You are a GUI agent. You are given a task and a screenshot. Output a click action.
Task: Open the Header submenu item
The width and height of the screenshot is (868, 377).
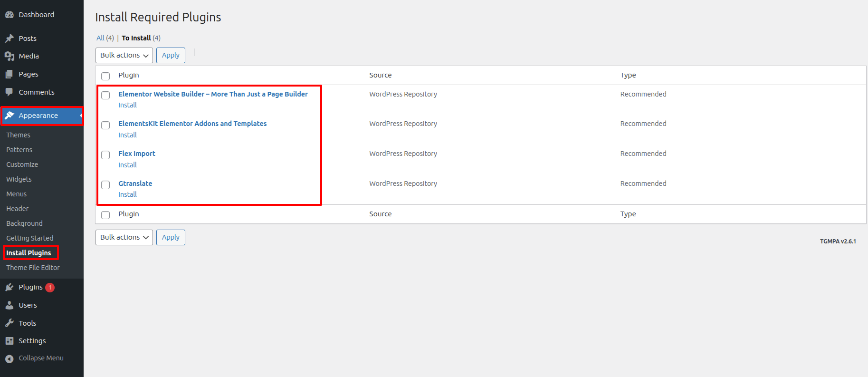pos(18,209)
